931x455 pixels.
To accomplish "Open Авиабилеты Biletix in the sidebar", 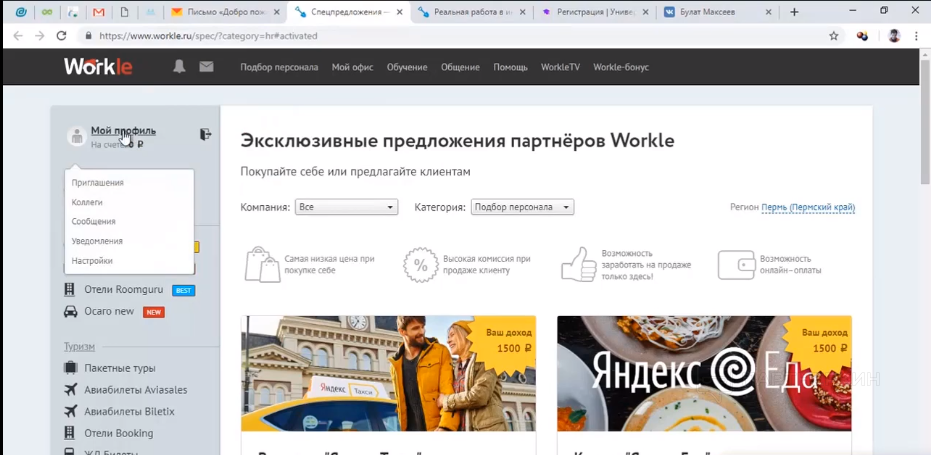I will 129,411.
